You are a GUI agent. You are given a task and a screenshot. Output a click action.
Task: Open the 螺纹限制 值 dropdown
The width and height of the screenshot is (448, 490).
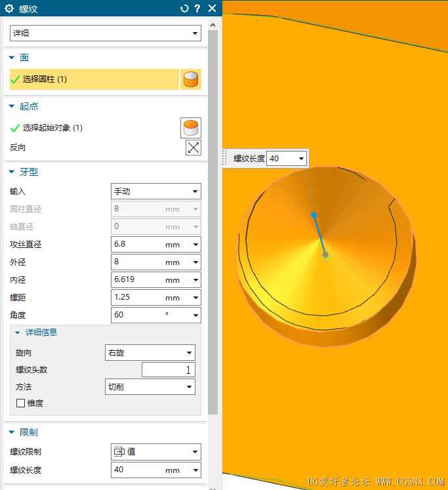156,452
